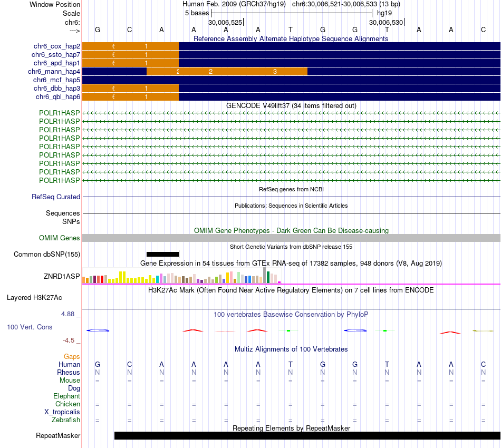501x448 pixels.
Task: Open the GTEx Gene Expression track title
Action: (291, 264)
